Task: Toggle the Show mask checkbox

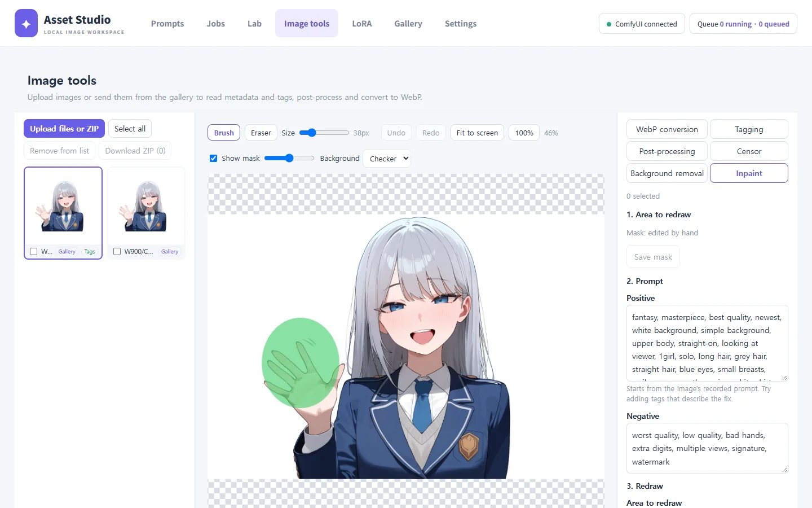Action: pyautogui.click(x=213, y=158)
